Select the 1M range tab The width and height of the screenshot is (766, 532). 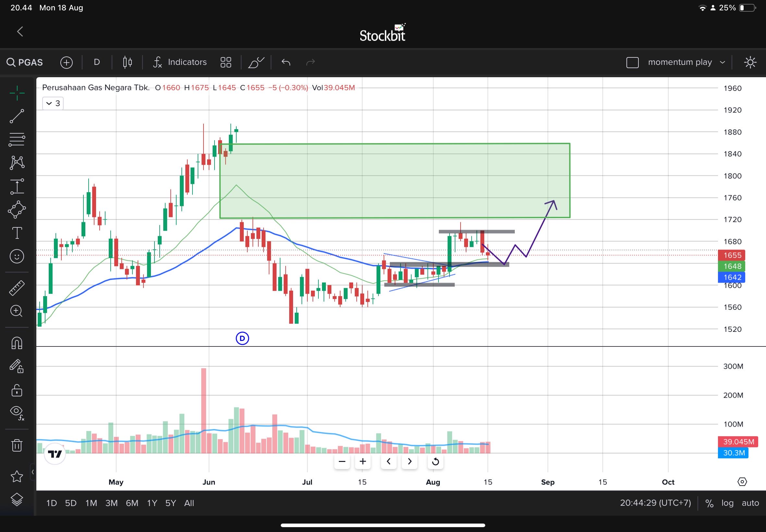coord(91,503)
